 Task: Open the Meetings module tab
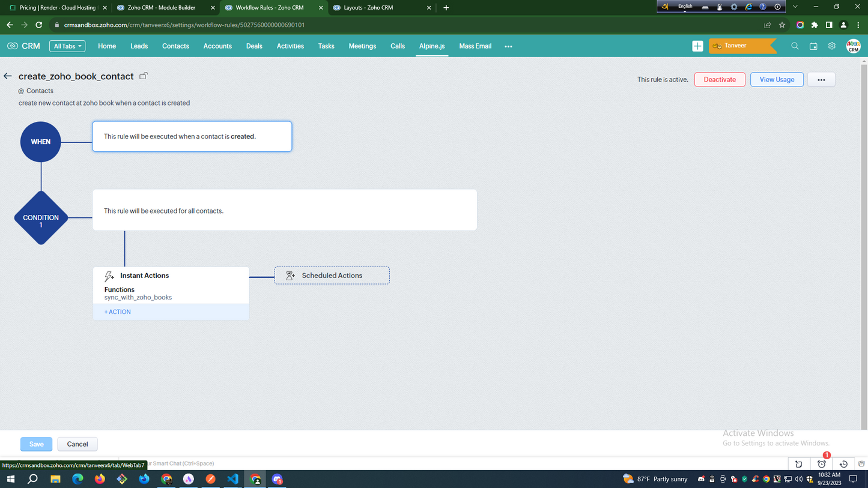click(362, 46)
